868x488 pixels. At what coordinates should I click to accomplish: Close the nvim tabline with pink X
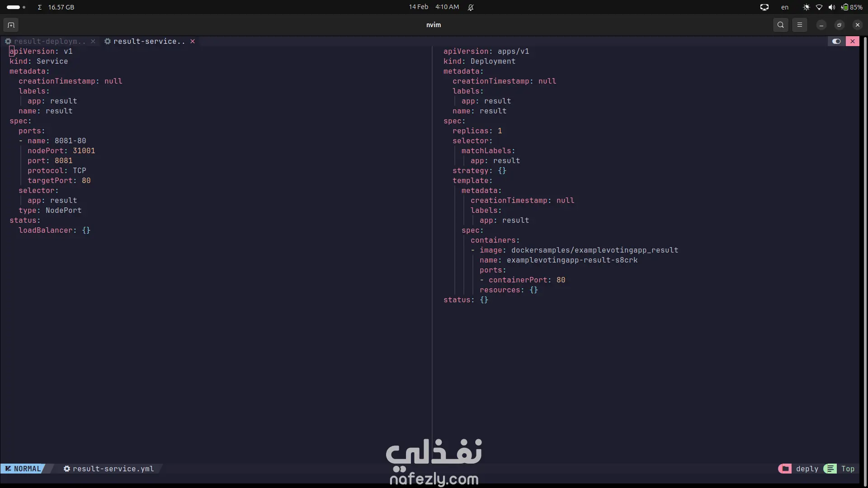click(853, 41)
